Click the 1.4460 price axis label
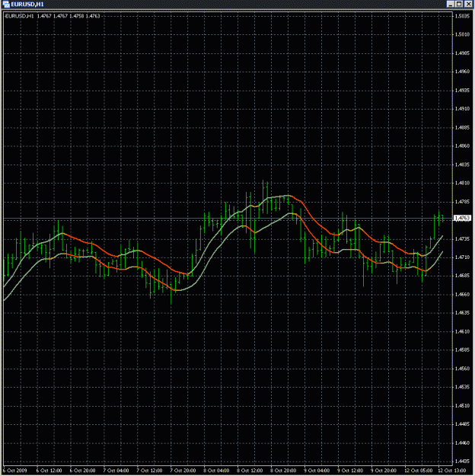The height and width of the screenshot is (476, 475). [462, 443]
